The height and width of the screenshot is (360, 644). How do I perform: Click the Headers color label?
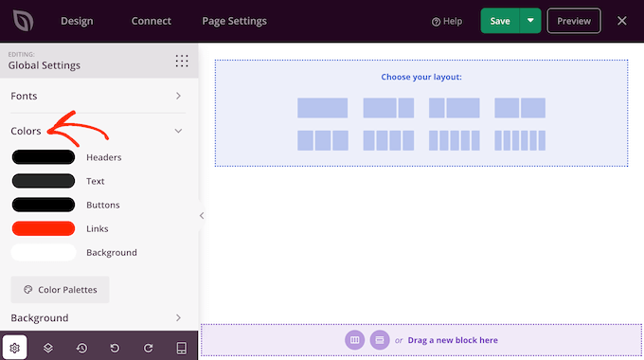[104, 157]
